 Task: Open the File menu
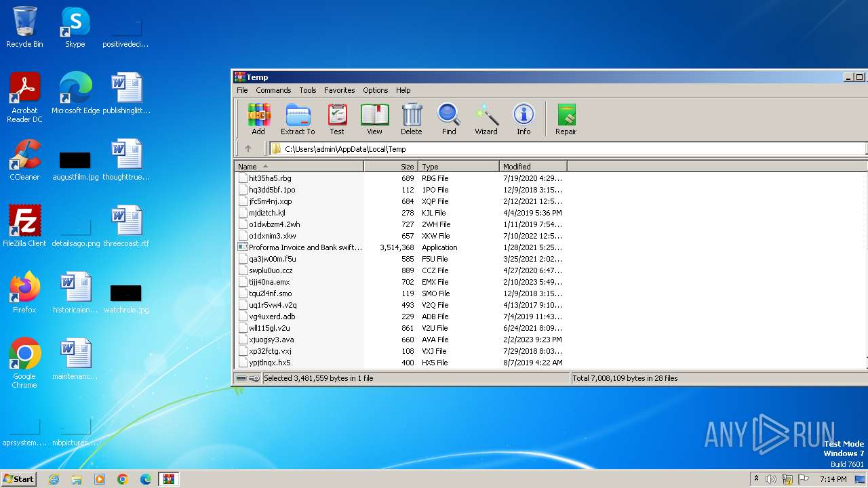pyautogui.click(x=242, y=90)
